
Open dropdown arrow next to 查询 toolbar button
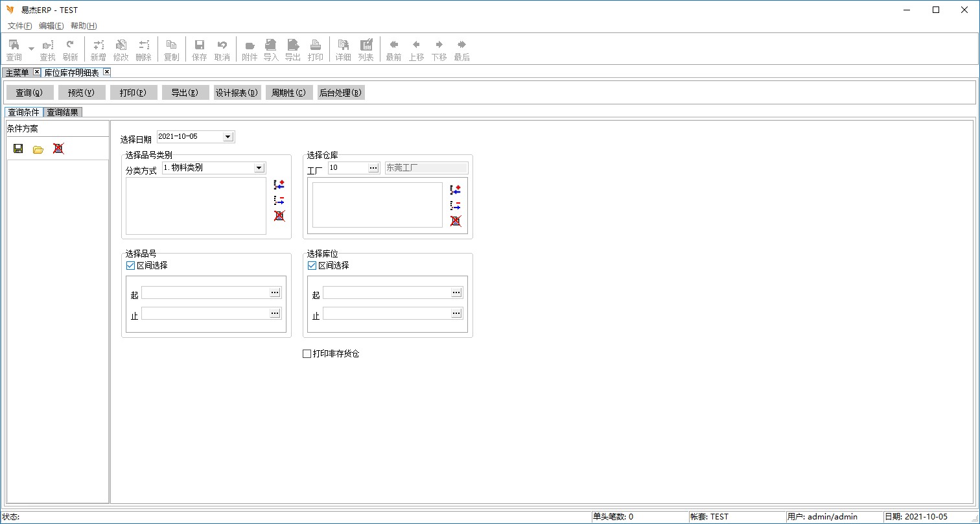pyautogui.click(x=31, y=49)
